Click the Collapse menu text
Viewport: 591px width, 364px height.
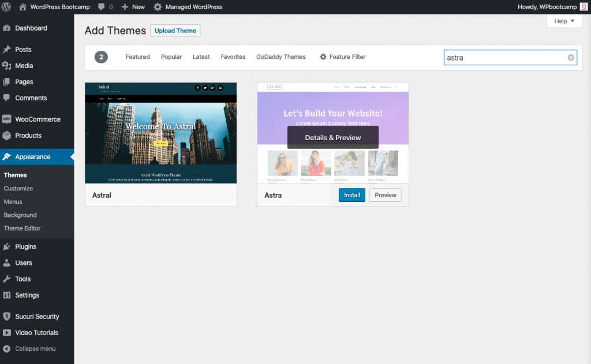tap(35, 348)
